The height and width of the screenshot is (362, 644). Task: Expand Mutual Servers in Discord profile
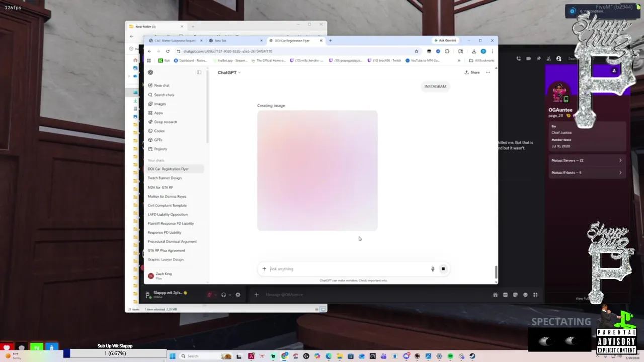point(586,160)
